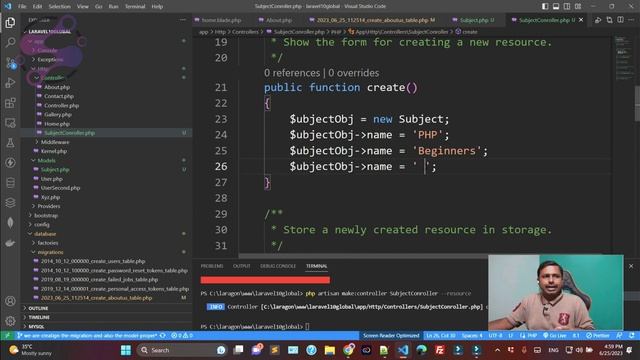The width and height of the screenshot is (640, 360).
Task: Open the Accounts menu icon
Action: tap(10, 301)
